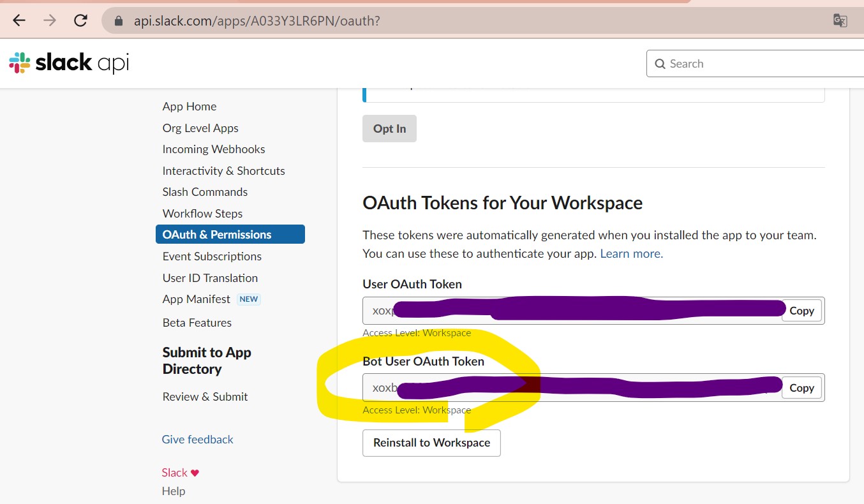
Task: Click the browser forward arrow
Action: [x=49, y=20]
